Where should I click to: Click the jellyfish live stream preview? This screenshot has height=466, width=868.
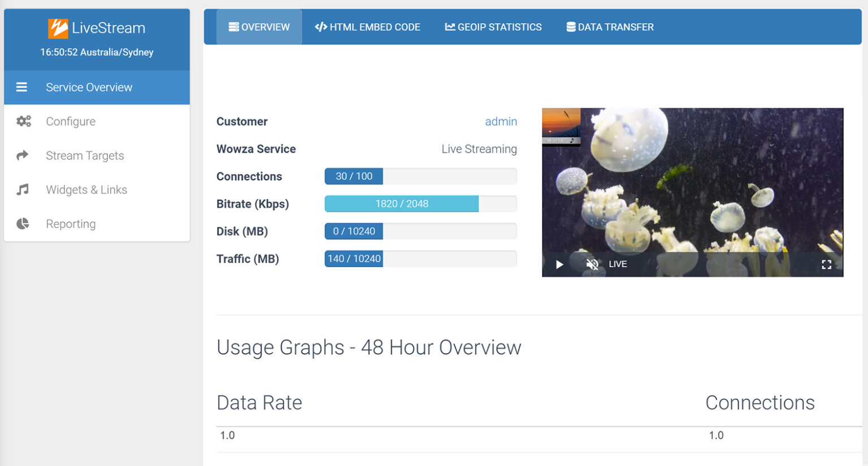692,181
